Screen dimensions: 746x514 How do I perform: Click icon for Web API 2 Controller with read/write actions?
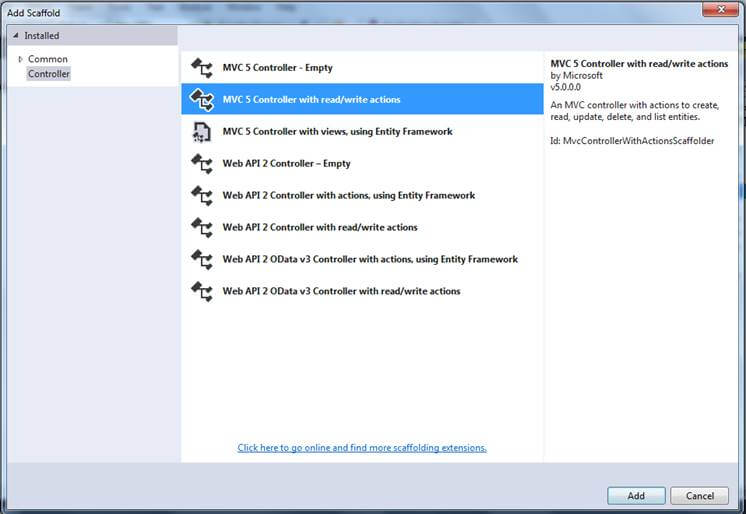point(202,227)
